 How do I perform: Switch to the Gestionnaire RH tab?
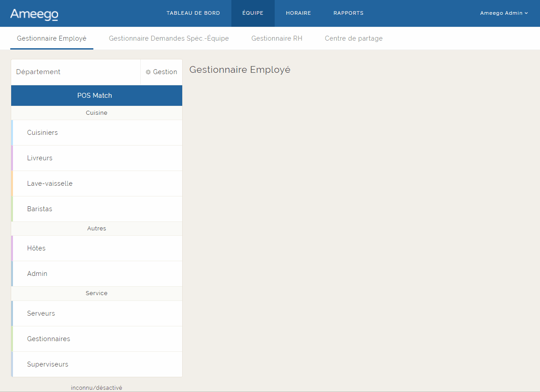(277, 38)
